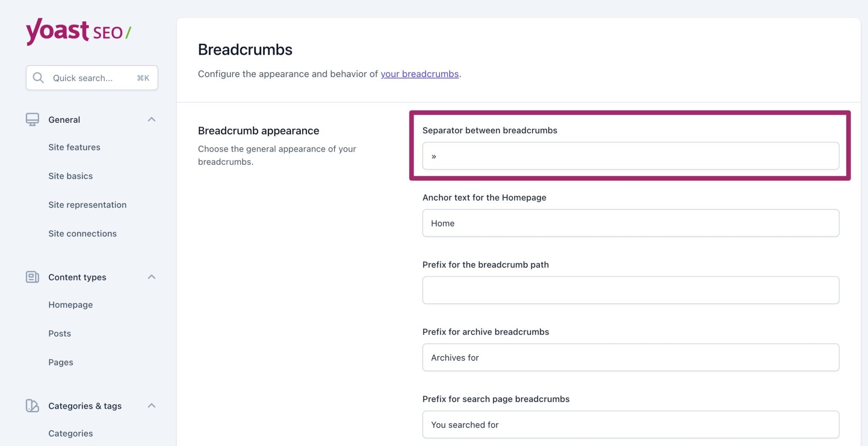Click the quick search box

point(92,78)
